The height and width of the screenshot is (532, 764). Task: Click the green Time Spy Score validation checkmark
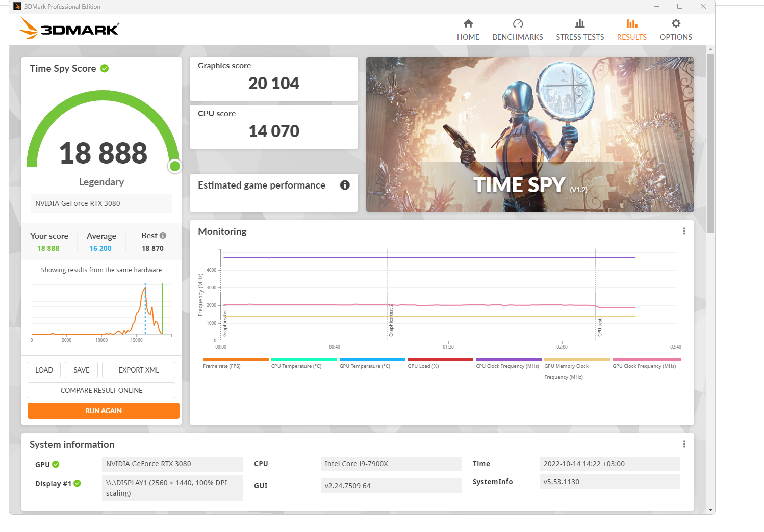(105, 68)
